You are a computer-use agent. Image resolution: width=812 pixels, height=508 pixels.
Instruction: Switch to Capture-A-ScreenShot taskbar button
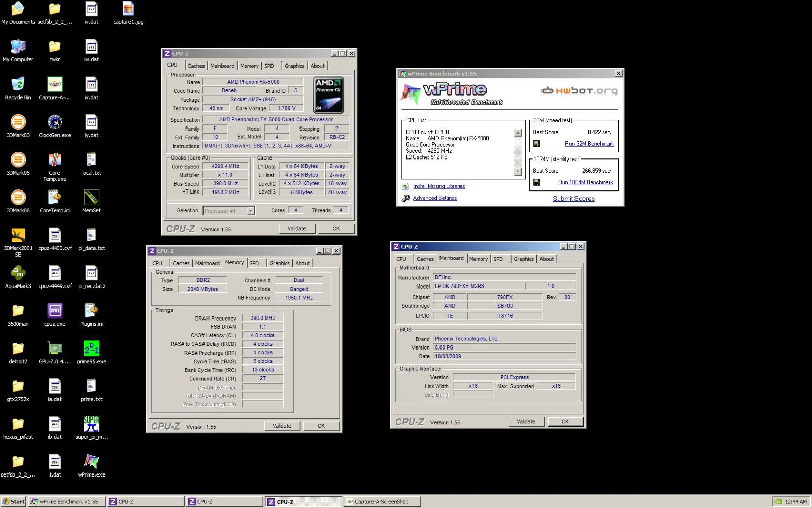pos(383,501)
